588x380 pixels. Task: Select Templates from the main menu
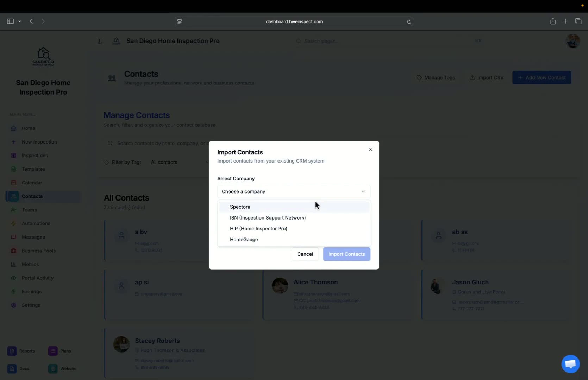click(x=33, y=169)
